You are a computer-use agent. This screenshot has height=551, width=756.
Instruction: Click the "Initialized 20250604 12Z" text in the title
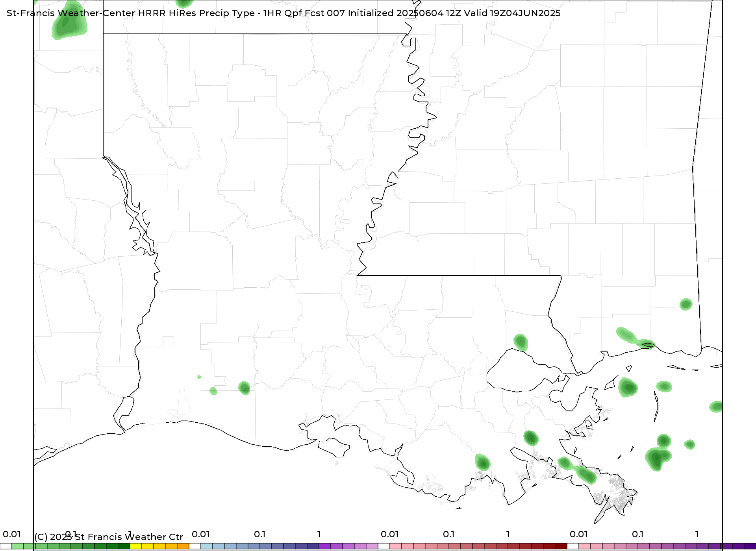click(x=404, y=13)
